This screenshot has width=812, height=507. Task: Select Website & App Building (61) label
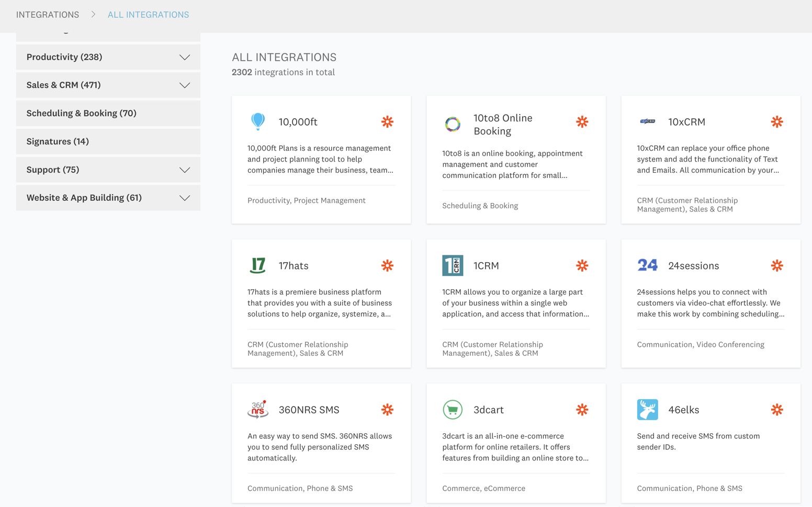pos(84,198)
